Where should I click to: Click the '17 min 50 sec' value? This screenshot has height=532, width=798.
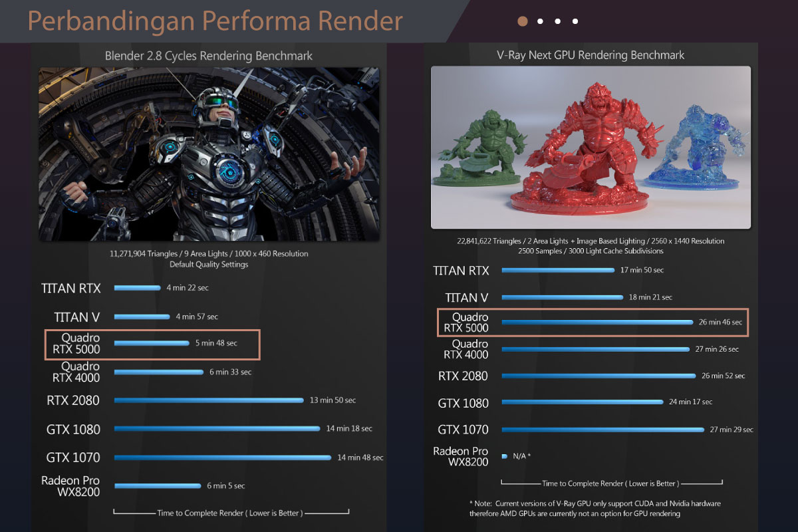(x=642, y=270)
